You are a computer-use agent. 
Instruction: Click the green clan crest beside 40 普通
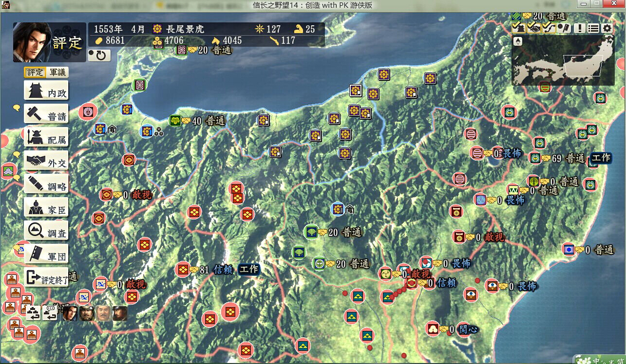tap(175, 120)
